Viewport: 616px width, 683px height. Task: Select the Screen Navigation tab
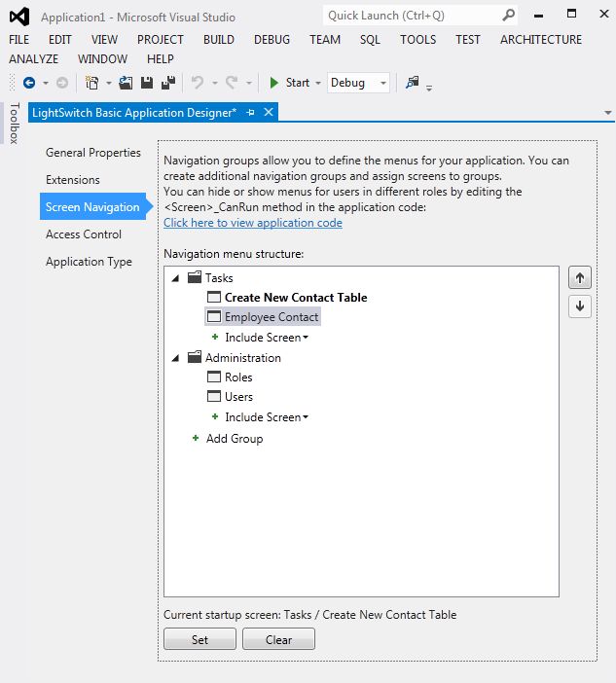[x=92, y=206]
